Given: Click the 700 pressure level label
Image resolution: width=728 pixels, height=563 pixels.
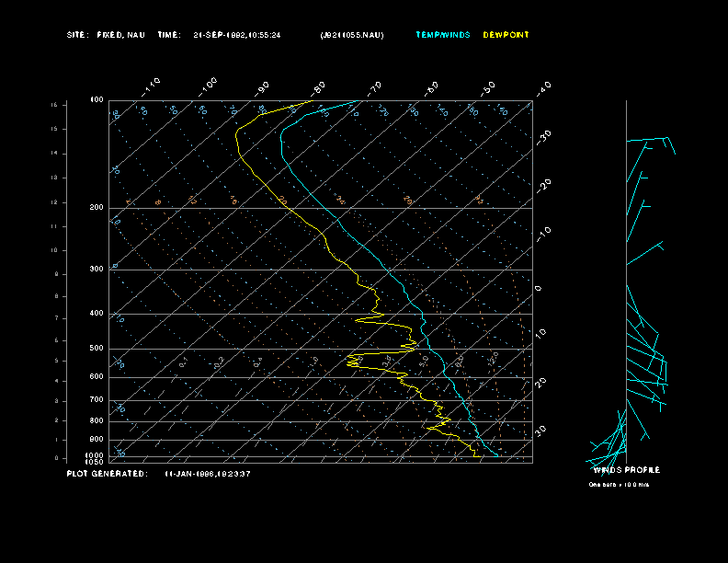Looking at the screenshot, I should [x=97, y=399].
